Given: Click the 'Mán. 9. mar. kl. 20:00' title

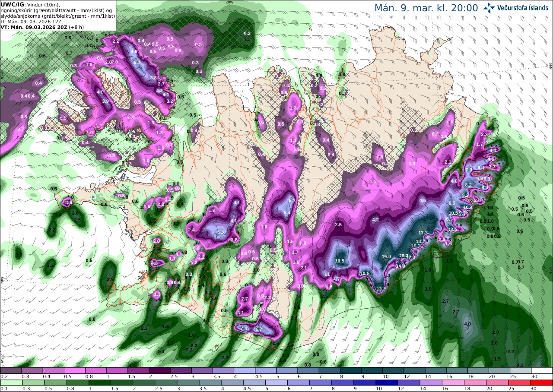Looking at the screenshot, I should [x=426, y=8].
